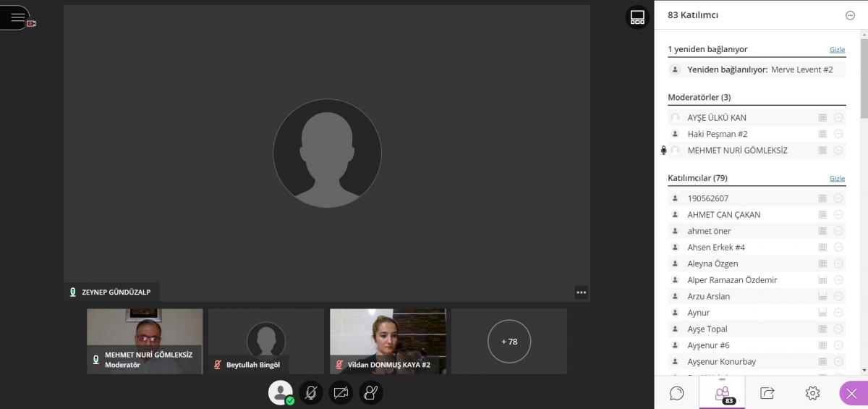Open controls for Haki Peşman #2
Viewport: 868px width, 409px height.
point(838,134)
